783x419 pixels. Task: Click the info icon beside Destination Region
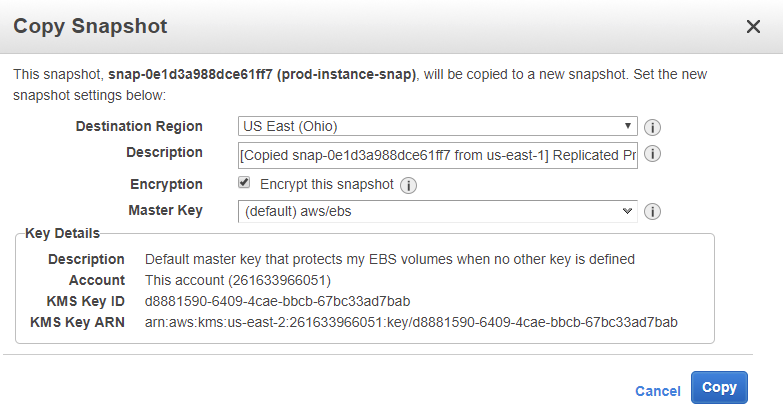(654, 127)
